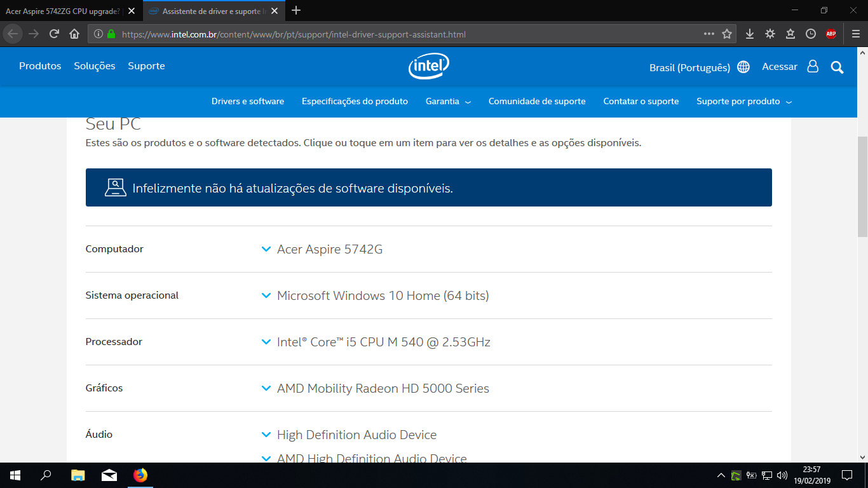Switch to the Acer Aspire 5742ZG tab
This screenshot has width=868, height=488.
(x=64, y=11)
